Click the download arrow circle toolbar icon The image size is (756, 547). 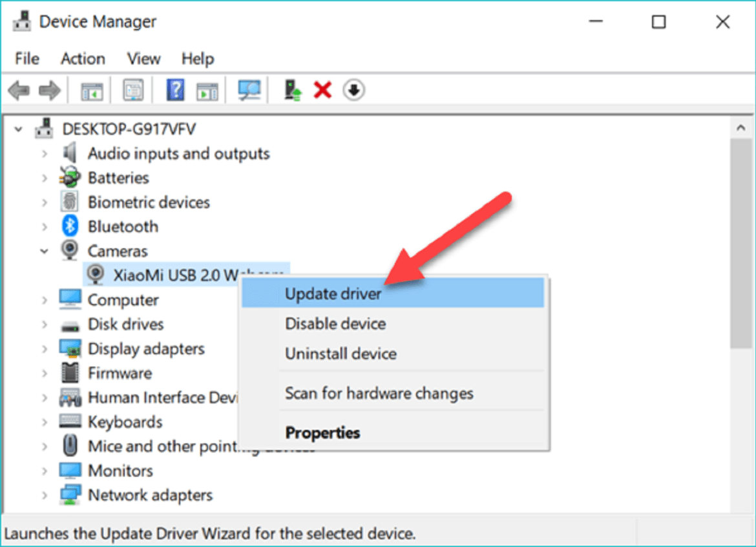pos(353,91)
